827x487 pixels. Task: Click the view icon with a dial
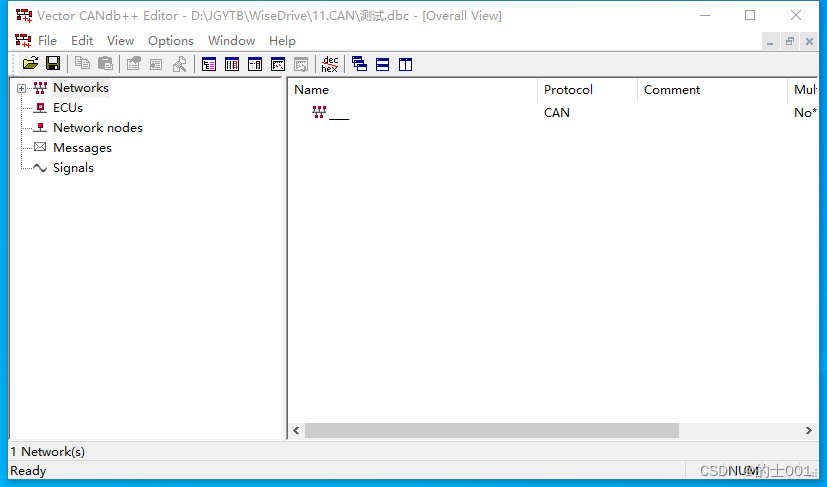click(278, 64)
